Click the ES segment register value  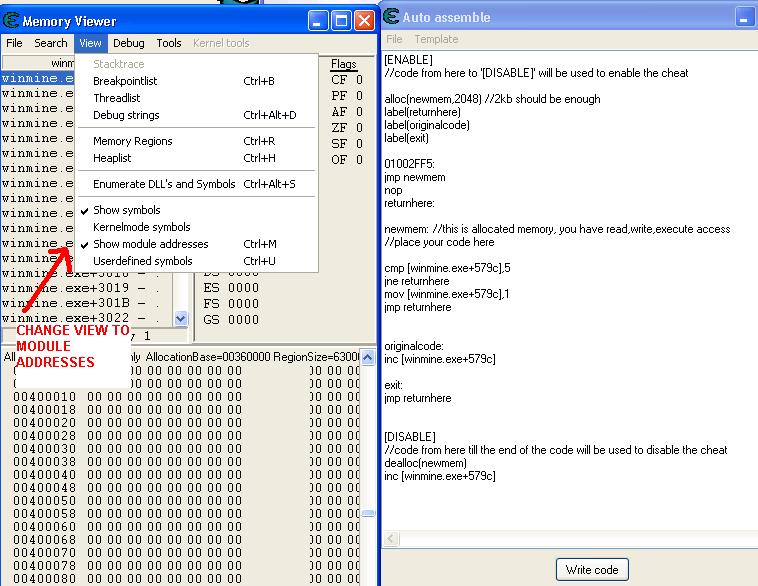(x=243, y=288)
